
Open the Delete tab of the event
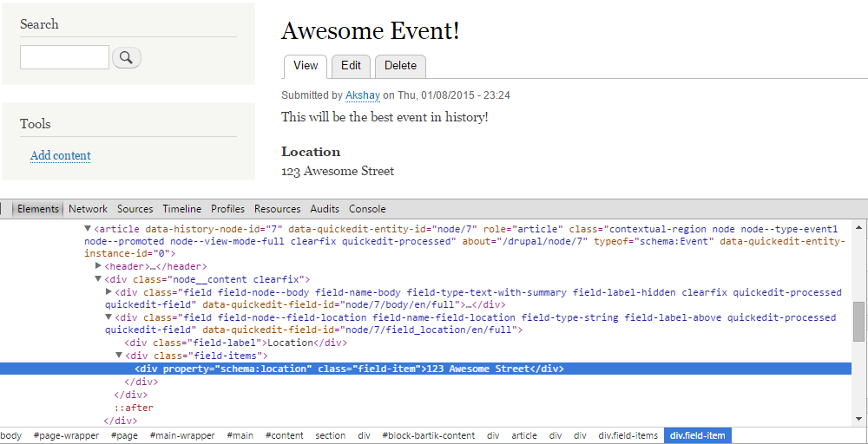(x=400, y=66)
